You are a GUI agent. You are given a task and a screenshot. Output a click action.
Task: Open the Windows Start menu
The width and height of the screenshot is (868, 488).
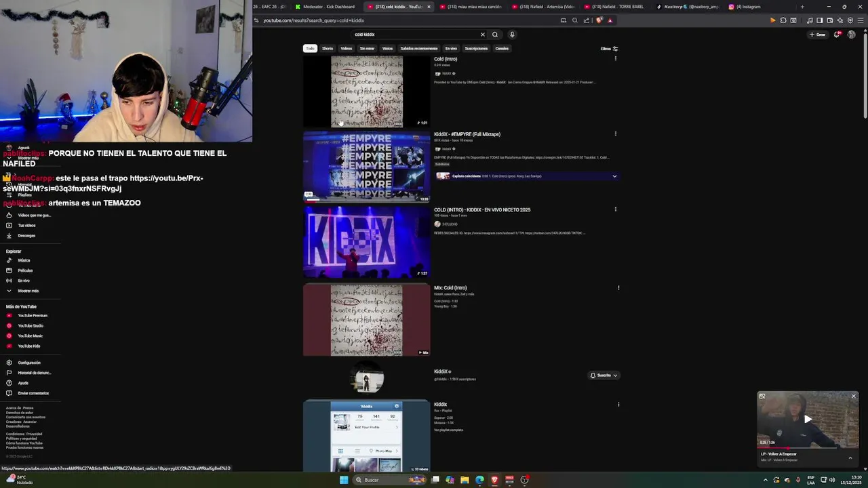pyautogui.click(x=344, y=480)
